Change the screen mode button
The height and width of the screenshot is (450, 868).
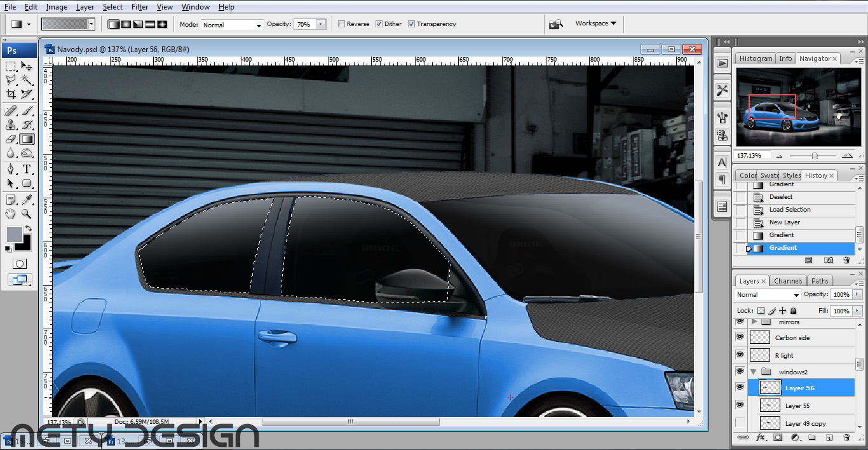[x=20, y=279]
